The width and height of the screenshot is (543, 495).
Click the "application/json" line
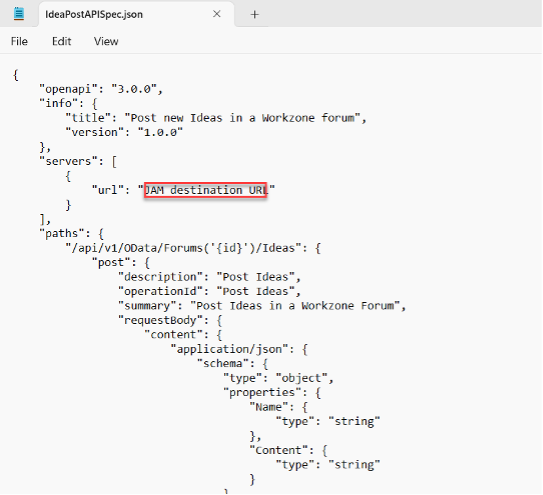[x=239, y=349]
